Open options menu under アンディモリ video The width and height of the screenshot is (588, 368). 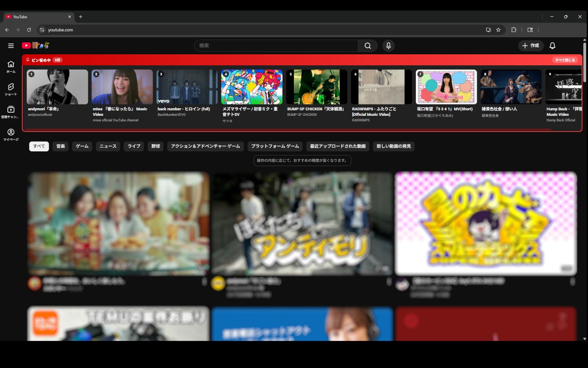click(x=389, y=282)
